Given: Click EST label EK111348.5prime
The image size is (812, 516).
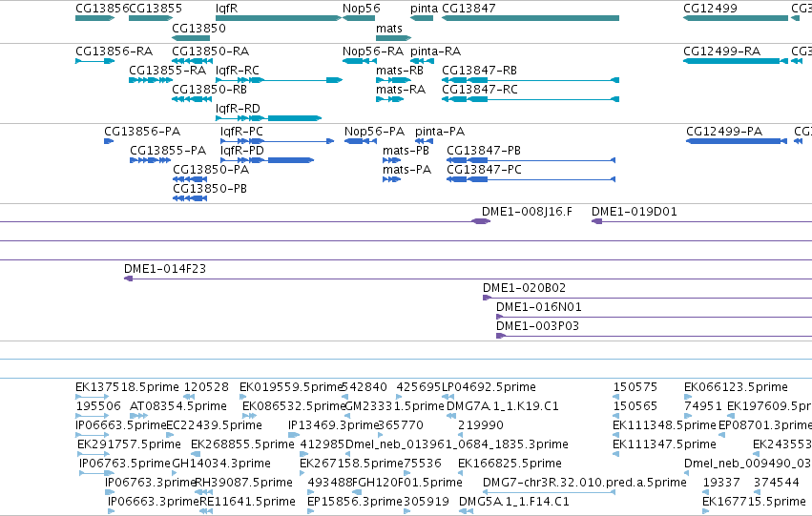Looking at the screenshot, I should [664, 426].
